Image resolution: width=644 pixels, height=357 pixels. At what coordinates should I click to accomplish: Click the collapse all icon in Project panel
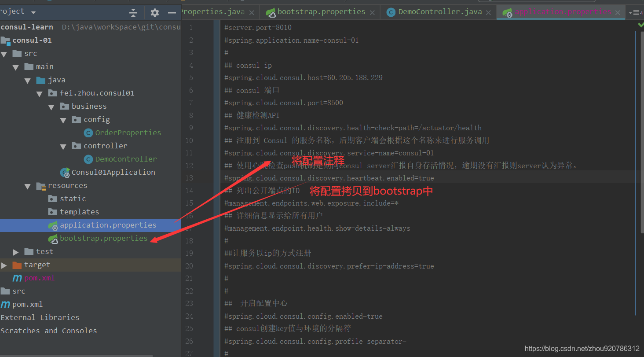point(133,12)
